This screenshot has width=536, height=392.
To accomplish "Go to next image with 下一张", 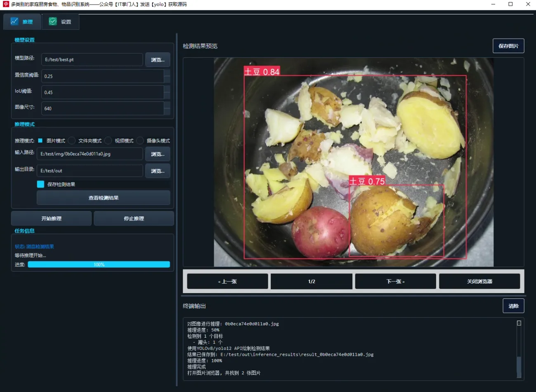I will coord(395,282).
